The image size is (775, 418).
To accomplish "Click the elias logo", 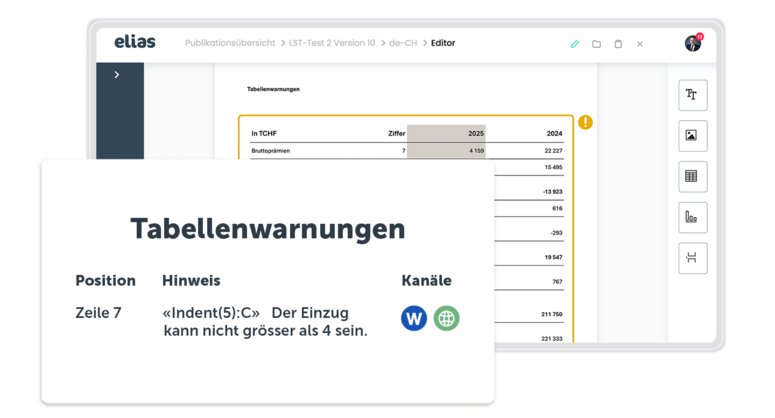I will 135,42.
